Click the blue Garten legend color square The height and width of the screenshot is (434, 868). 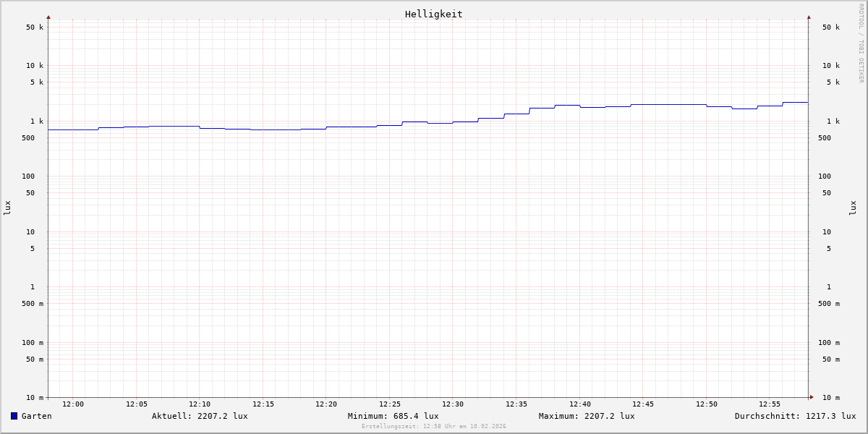14,416
